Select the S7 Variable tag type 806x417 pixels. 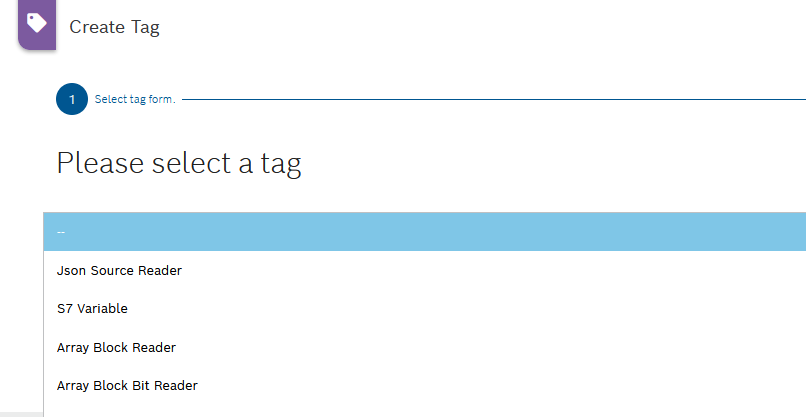point(93,309)
